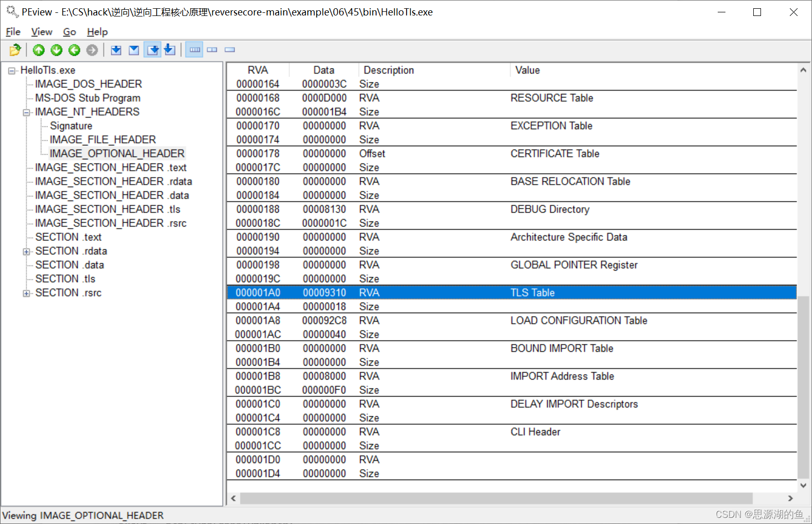Image resolution: width=812 pixels, height=524 pixels.
Task: Expand the SECTION .rdata tree node
Action: tap(26, 251)
